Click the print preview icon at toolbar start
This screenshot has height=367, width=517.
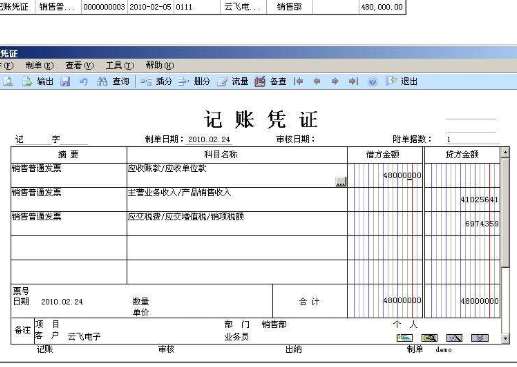coord(8,81)
